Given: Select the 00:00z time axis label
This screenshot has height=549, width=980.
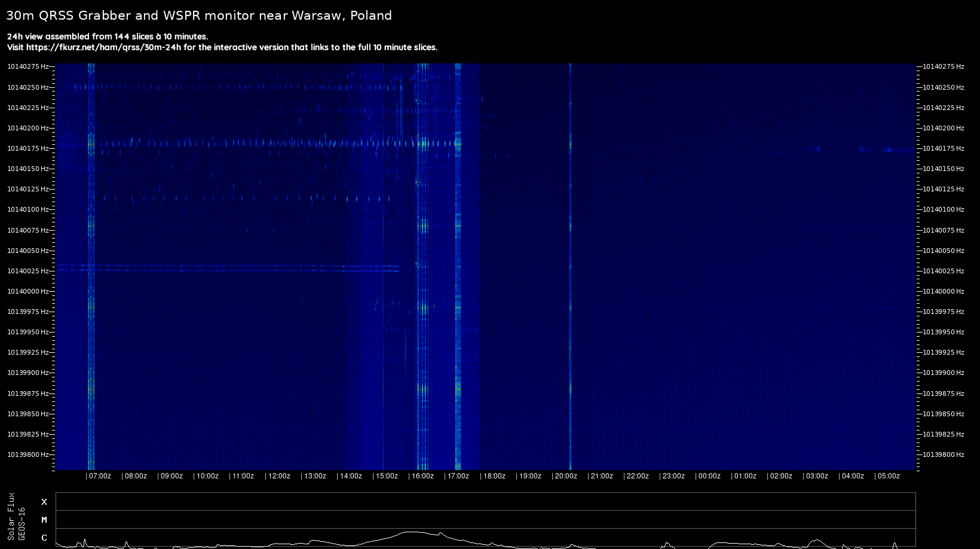Looking at the screenshot, I should click(x=709, y=476).
